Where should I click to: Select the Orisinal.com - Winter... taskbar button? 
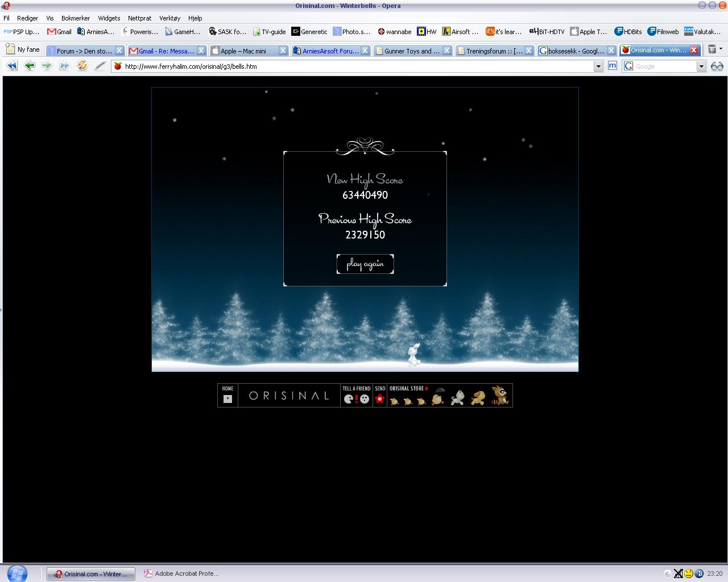[x=90, y=573]
